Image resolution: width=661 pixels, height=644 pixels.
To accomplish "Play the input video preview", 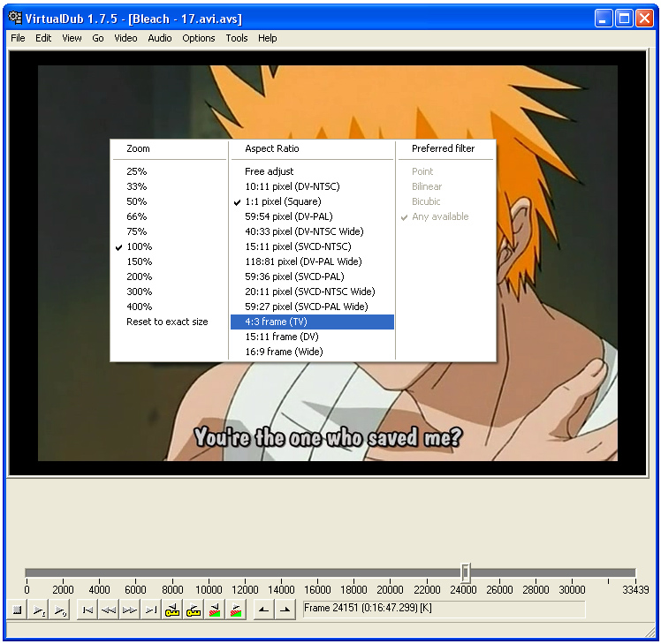I will (x=38, y=610).
